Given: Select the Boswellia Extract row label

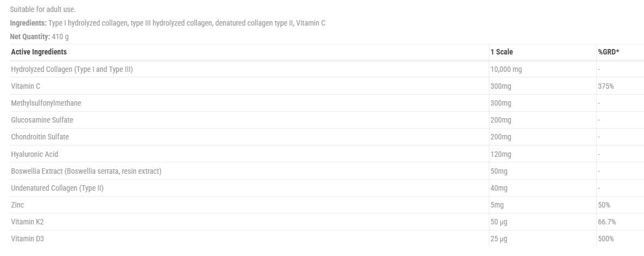Looking at the screenshot, I should click(86, 171).
